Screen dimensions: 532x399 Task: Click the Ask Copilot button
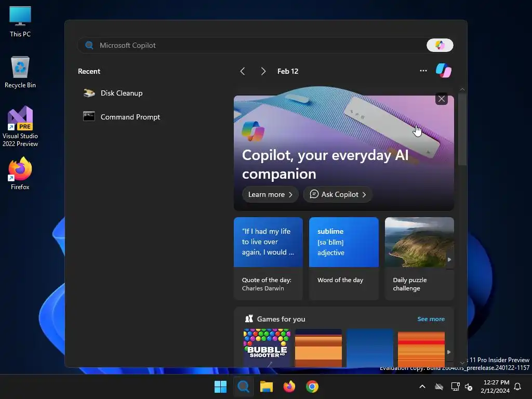pyautogui.click(x=338, y=194)
